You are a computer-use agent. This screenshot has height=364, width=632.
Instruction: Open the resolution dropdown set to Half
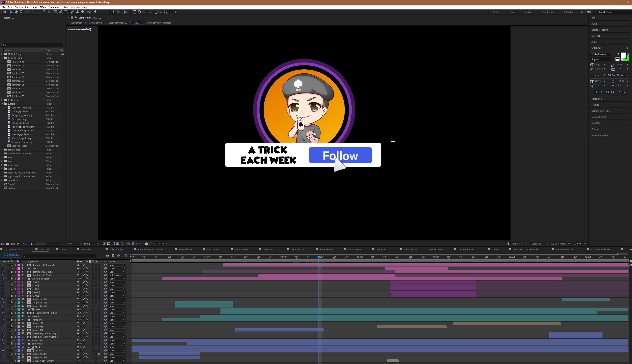[91, 243]
